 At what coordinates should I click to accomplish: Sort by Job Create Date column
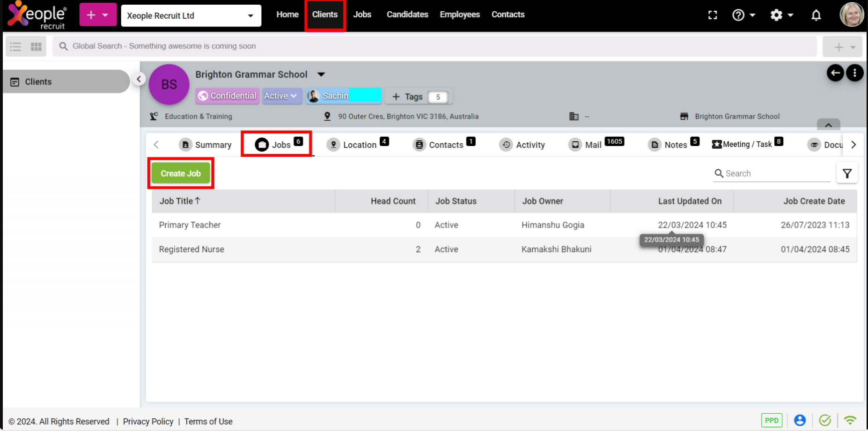[x=814, y=201]
